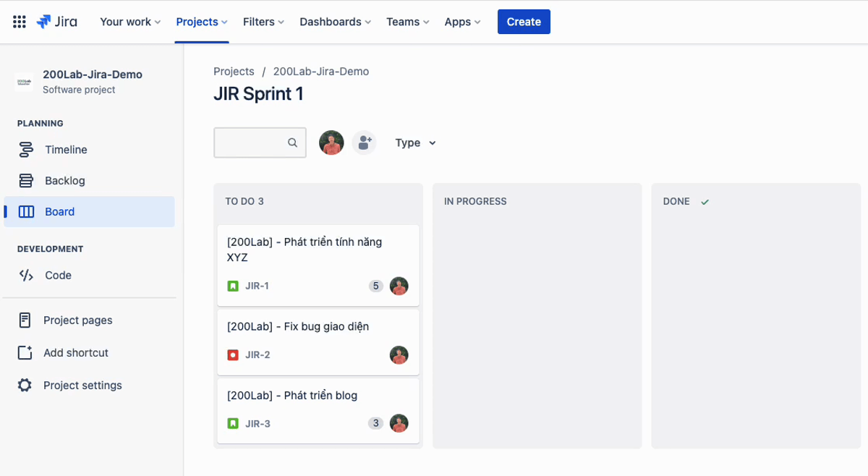The image size is (868, 476).
Task: Click the add people icon
Action: (364, 143)
